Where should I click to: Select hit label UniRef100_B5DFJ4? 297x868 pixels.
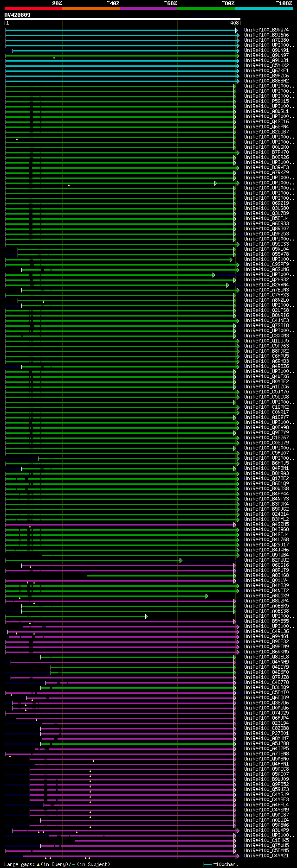266,219
